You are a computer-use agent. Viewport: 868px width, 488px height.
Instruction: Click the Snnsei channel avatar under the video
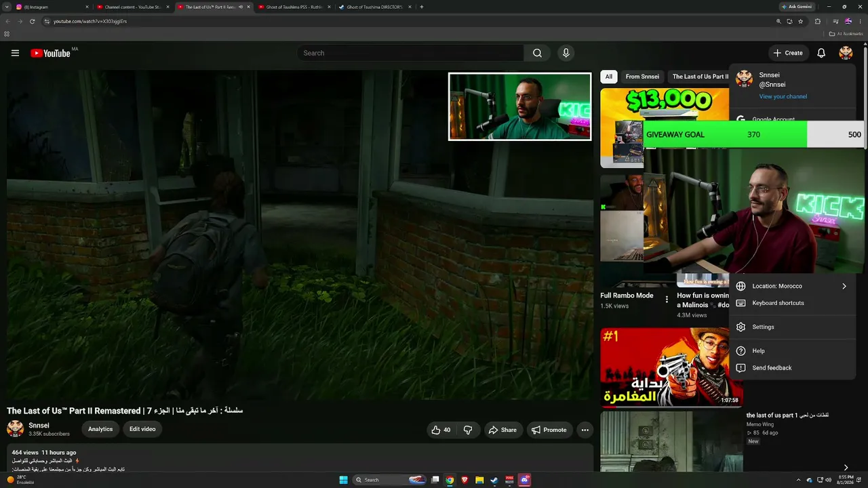(x=15, y=428)
